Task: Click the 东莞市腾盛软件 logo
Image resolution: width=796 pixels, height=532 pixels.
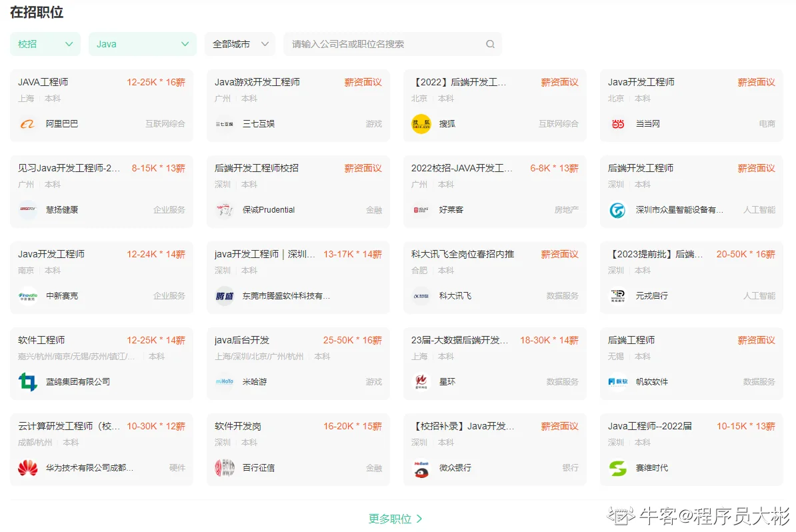Action: [224, 296]
